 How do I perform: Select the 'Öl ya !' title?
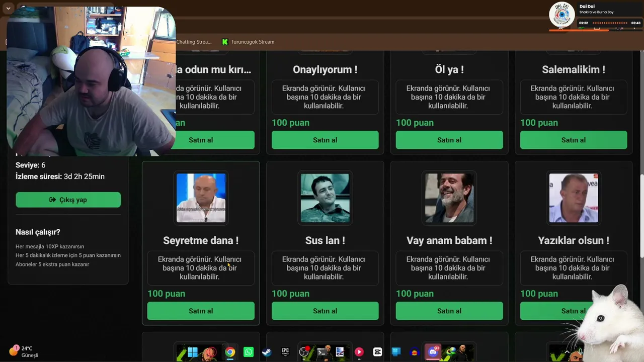449,69
